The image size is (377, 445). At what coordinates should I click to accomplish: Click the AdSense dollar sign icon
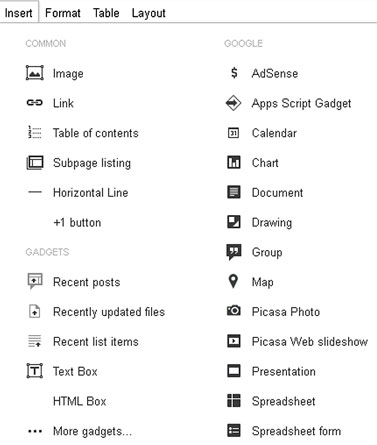[x=234, y=73]
